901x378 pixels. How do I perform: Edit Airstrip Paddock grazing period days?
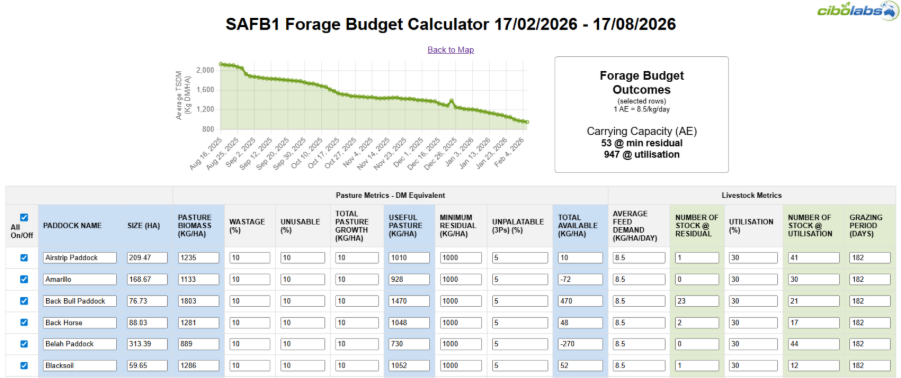pyautogui.click(x=870, y=258)
